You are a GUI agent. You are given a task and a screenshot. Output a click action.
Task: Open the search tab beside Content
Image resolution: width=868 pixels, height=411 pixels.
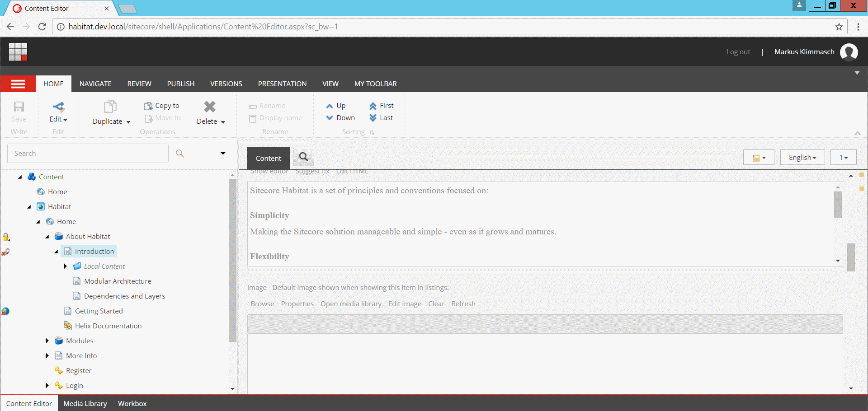tap(304, 157)
